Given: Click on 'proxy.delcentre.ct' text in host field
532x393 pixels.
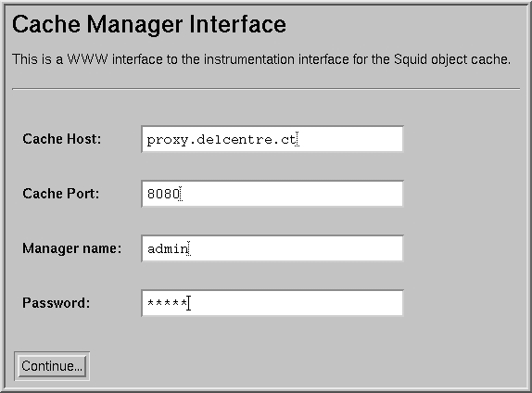Looking at the screenshot, I should (x=222, y=140).
